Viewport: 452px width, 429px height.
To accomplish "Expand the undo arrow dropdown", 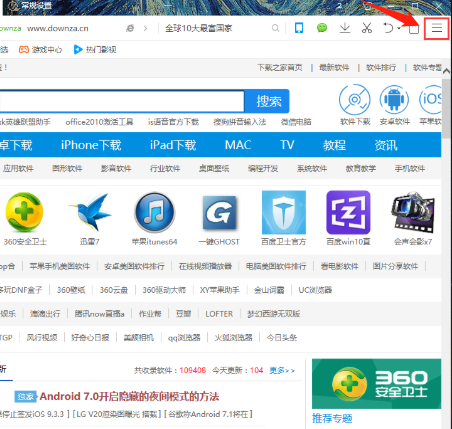I will coord(399,28).
